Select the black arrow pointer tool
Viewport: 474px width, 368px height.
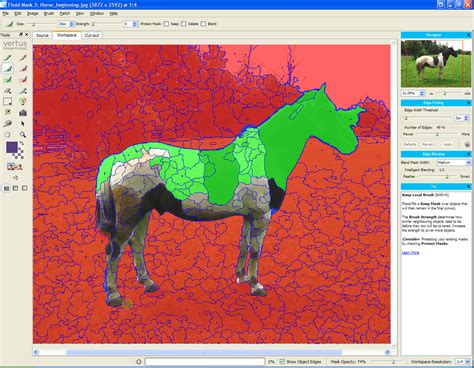point(23,124)
